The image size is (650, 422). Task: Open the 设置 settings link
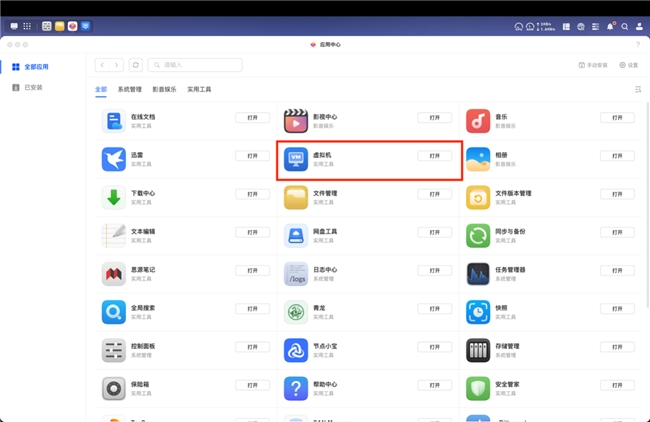click(x=628, y=65)
